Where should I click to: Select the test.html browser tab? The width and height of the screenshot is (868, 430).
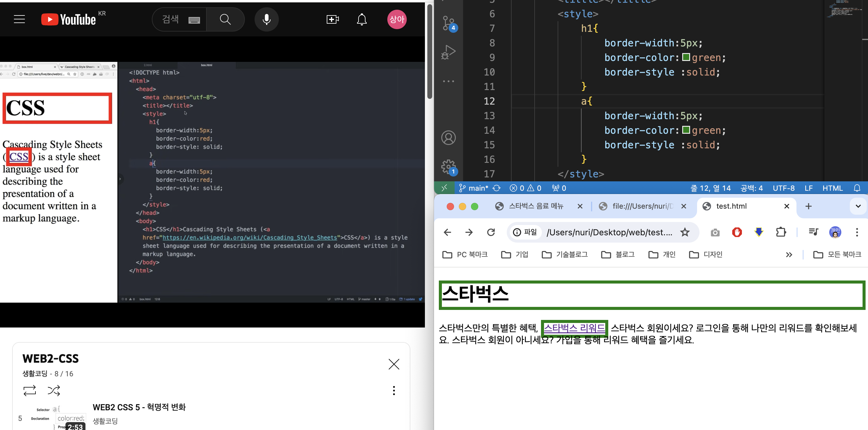pos(731,206)
